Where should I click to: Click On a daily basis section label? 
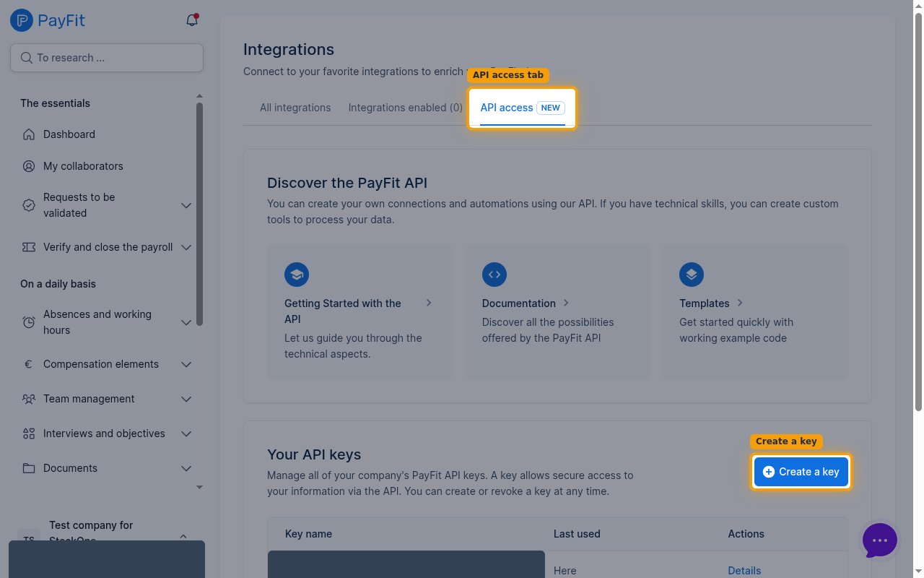click(58, 284)
